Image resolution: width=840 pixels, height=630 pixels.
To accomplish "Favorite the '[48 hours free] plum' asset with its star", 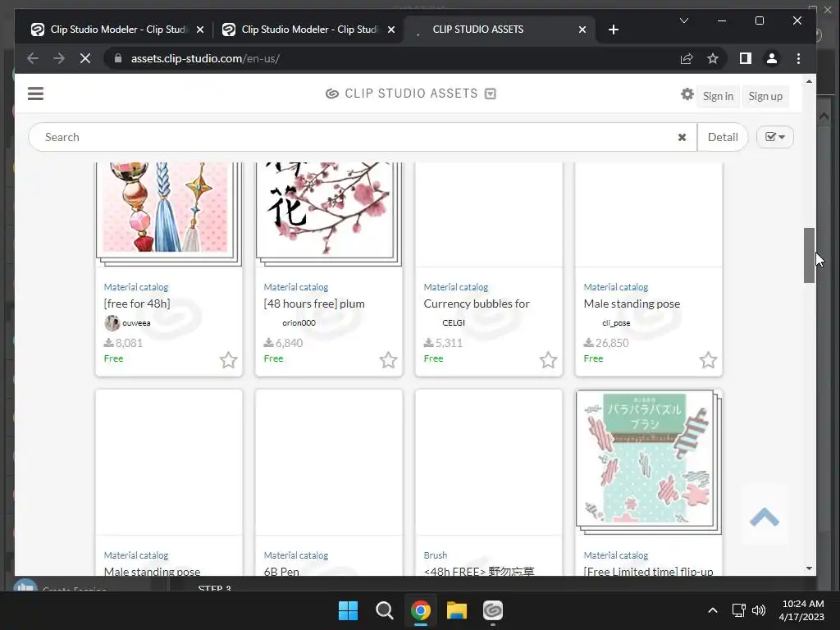I will pos(388,360).
